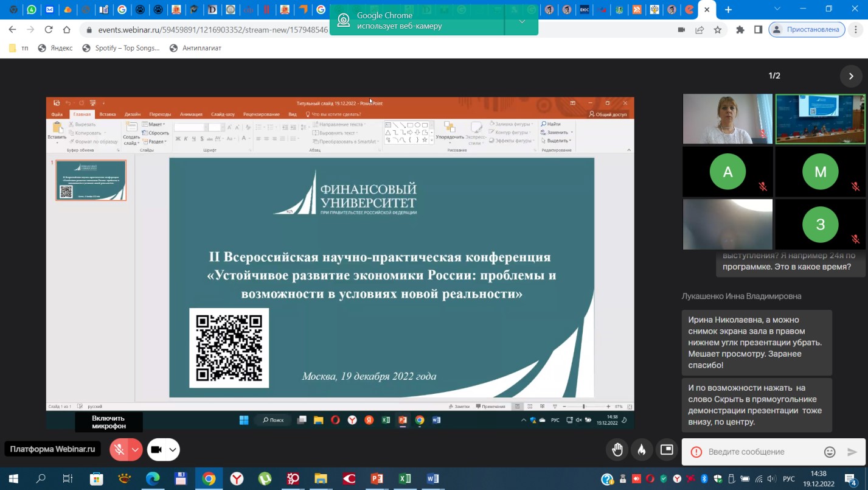The width and height of the screenshot is (868, 490).
Task: Toggle the webinar camera button
Action: pyautogui.click(x=156, y=450)
